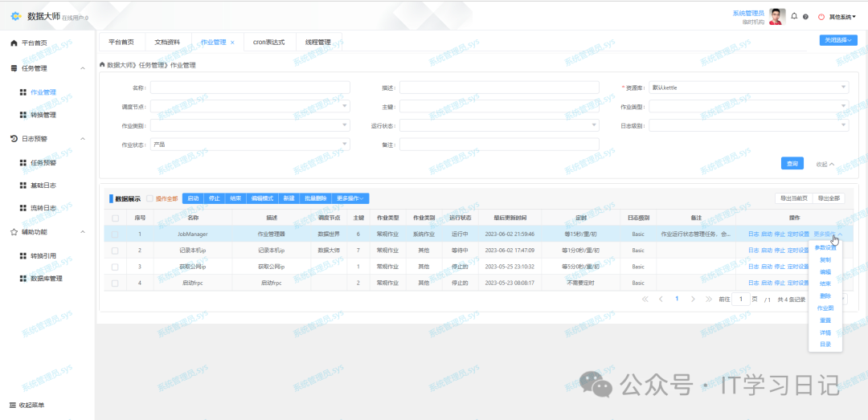Click the home icon beside 平台首页 in the sidebar
Screen dimensions: 868x420
click(14, 43)
